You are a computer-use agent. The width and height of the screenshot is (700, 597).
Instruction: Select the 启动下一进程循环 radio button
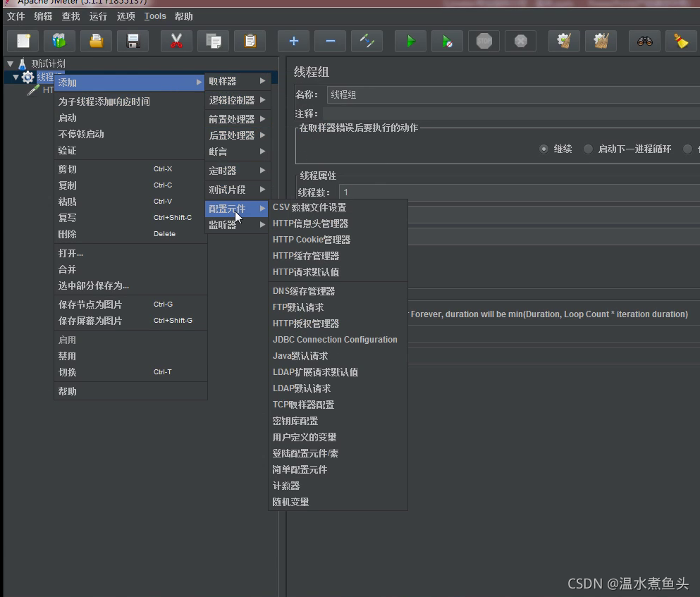(588, 149)
